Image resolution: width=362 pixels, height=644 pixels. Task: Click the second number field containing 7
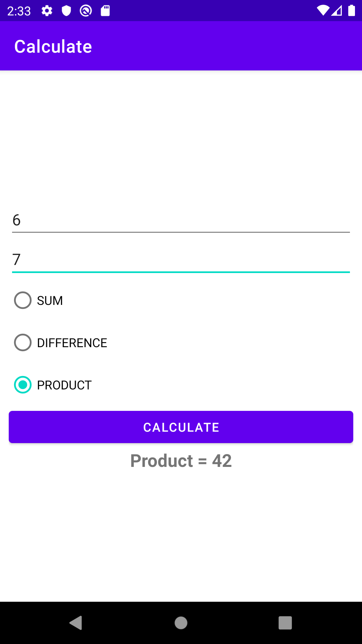click(181, 260)
